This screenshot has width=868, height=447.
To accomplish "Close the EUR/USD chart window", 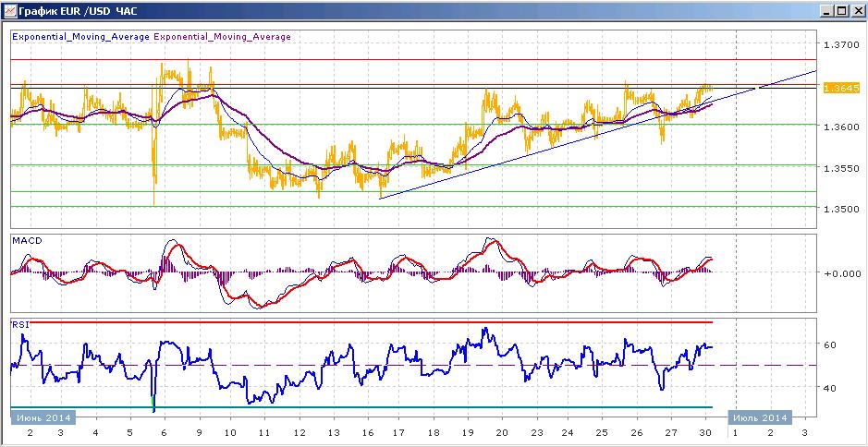I will pos(856,10).
